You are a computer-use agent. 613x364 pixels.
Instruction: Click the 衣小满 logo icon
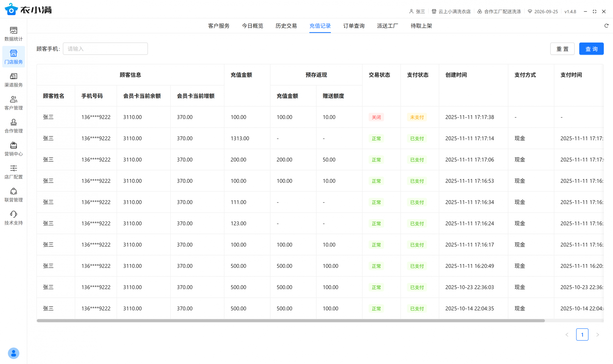click(x=11, y=9)
